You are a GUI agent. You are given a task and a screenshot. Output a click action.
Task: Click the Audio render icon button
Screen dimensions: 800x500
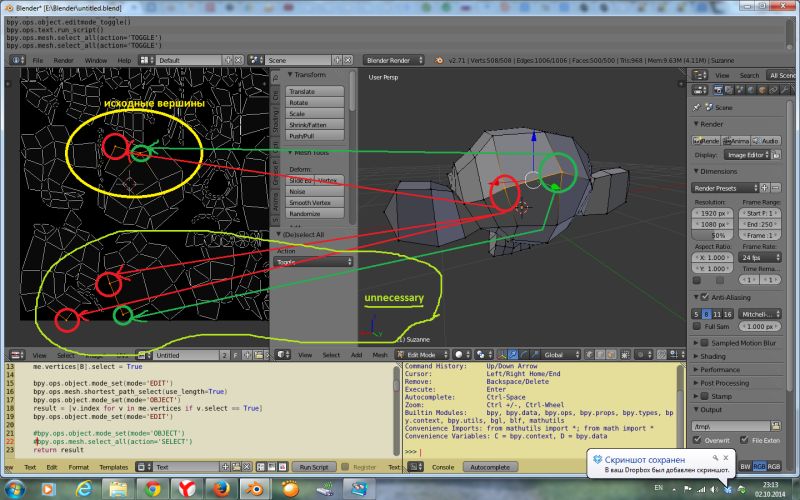click(766, 141)
